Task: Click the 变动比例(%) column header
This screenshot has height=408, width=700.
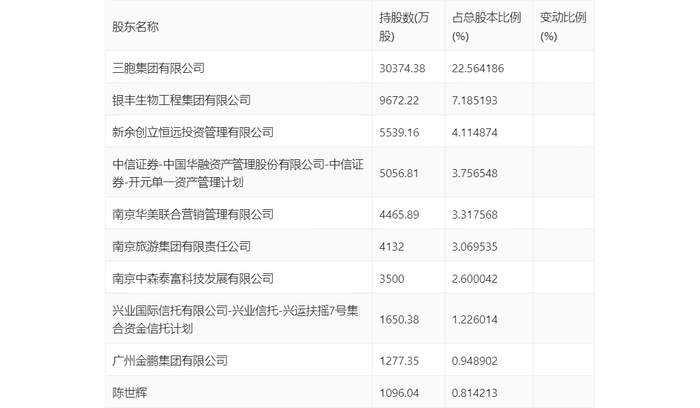Action: coord(562,27)
